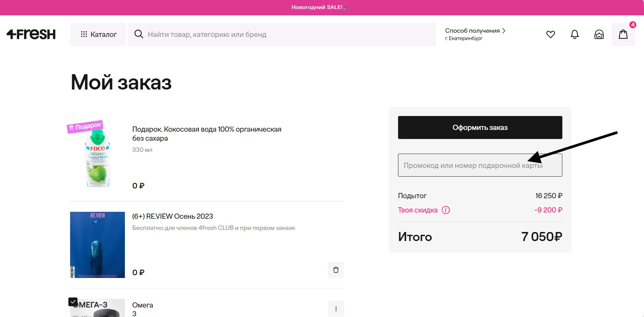Click the cart item count badge
Viewport: 644px width, 317px height.
[x=632, y=25]
